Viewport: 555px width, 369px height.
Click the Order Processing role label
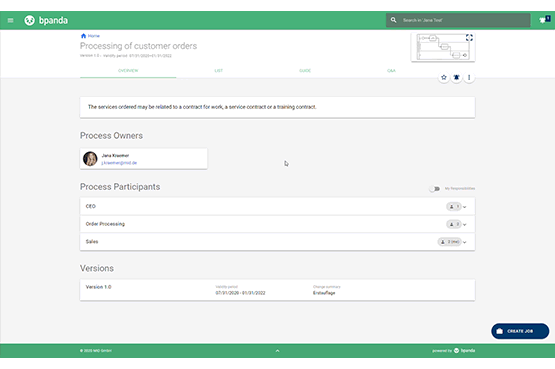coord(105,224)
